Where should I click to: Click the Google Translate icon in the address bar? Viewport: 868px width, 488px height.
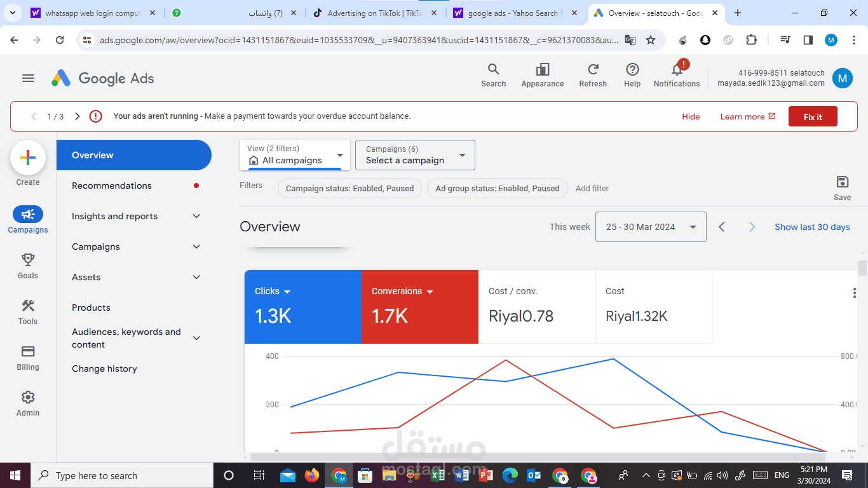tap(630, 40)
